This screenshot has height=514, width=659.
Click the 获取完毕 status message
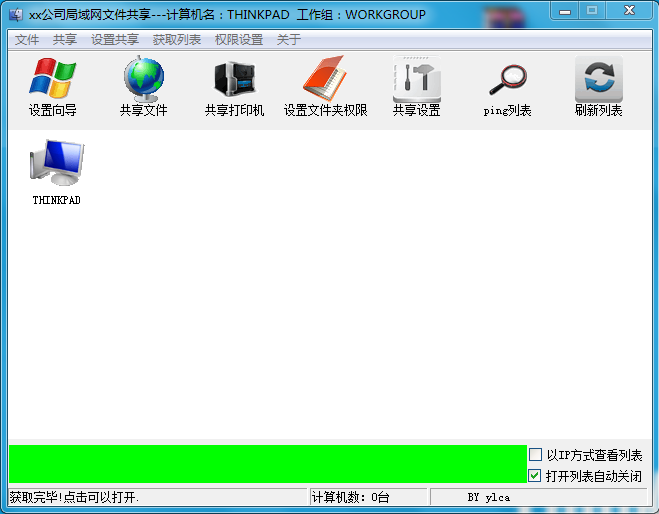(157, 497)
